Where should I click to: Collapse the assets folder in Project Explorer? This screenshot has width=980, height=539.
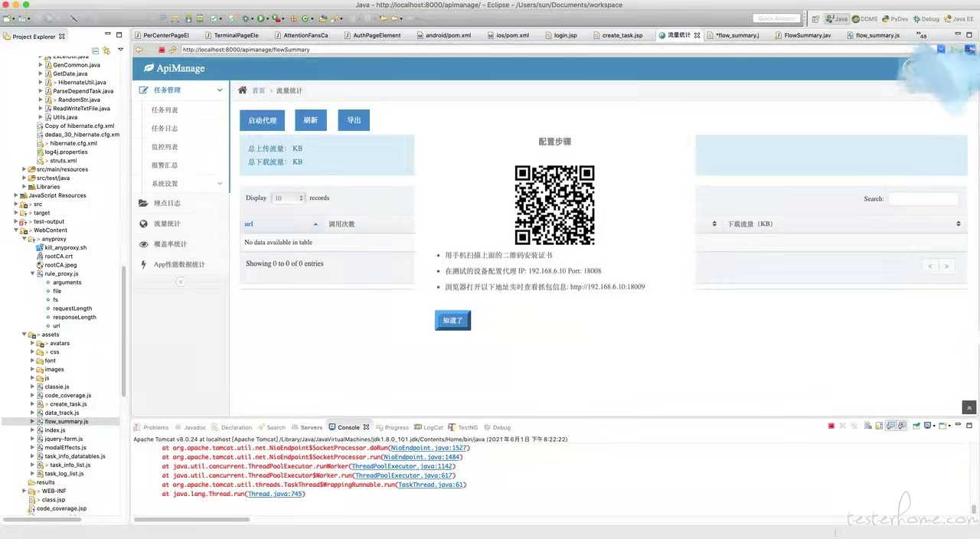tap(24, 335)
